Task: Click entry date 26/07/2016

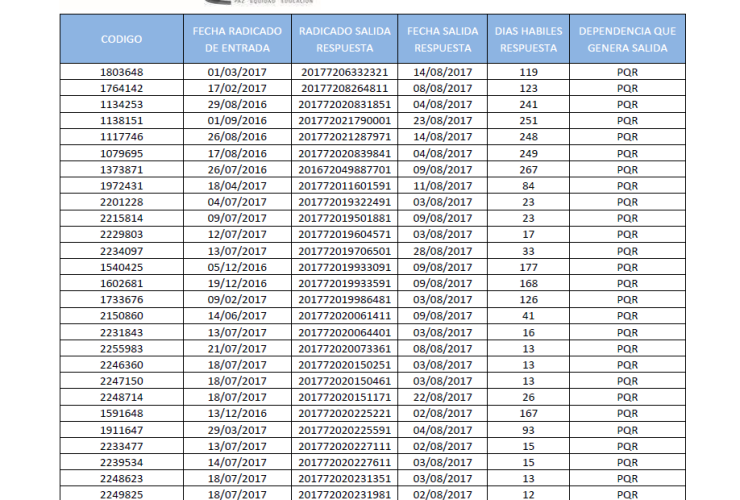Action: point(237,169)
